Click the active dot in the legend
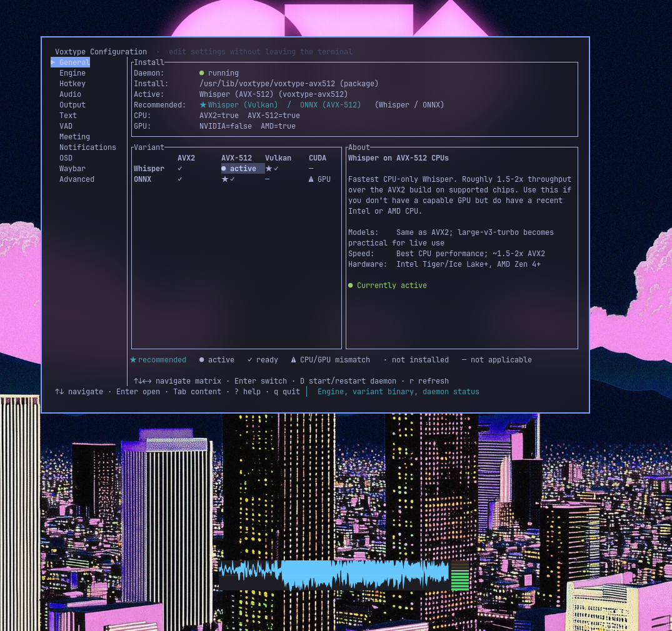The image size is (672, 631). click(x=201, y=360)
